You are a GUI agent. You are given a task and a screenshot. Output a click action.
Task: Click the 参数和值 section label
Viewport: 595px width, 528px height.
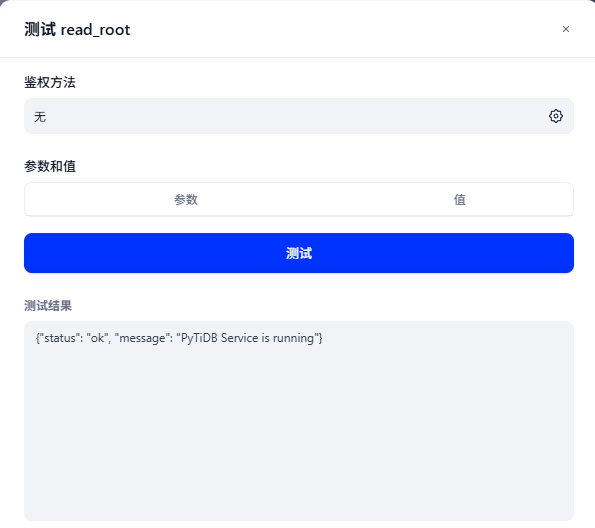pyautogui.click(x=50, y=166)
